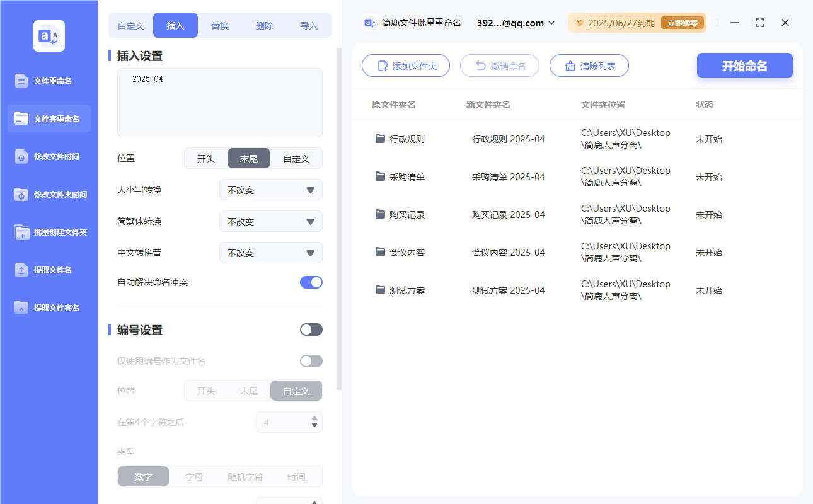This screenshot has height=504, width=813.
Task: Click the 修改文件时间 sidebar icon
Action: pos(49,156)
